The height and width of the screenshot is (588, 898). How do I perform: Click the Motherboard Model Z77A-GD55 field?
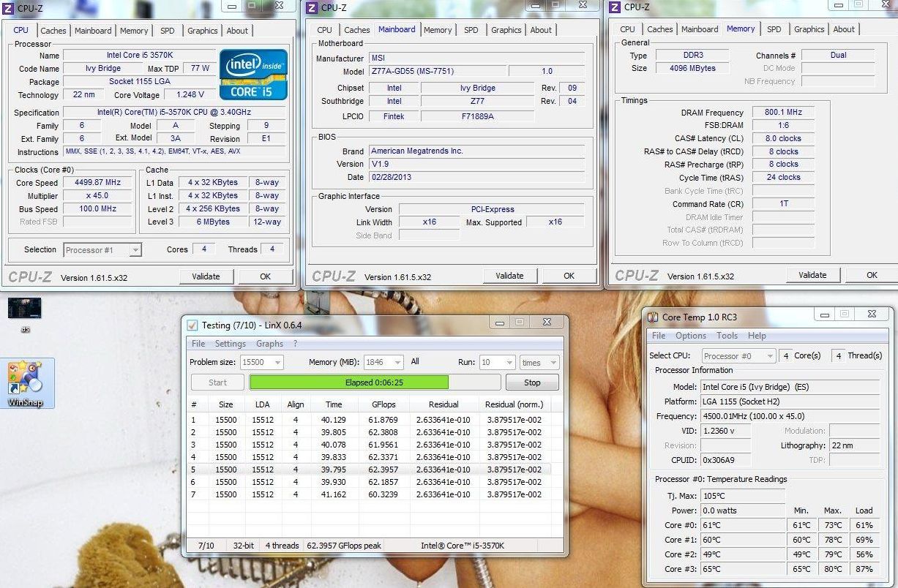point(437,72)
